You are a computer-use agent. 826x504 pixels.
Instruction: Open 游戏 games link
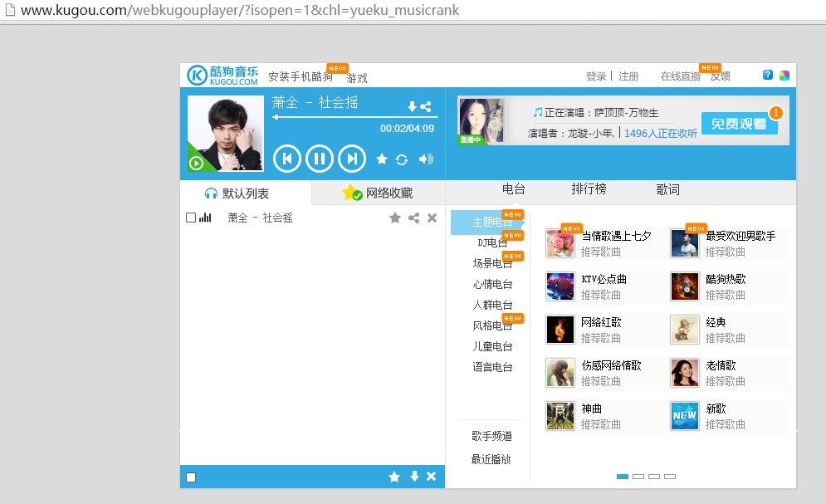click(357, 78)
